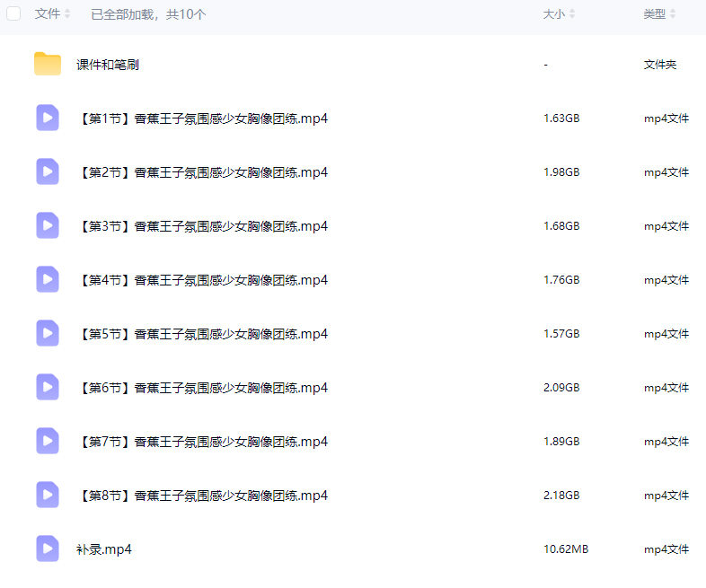Click the video icon for 第2节 file
The height and width of the screenshot is (588, 706).
(x=48, y=171)
